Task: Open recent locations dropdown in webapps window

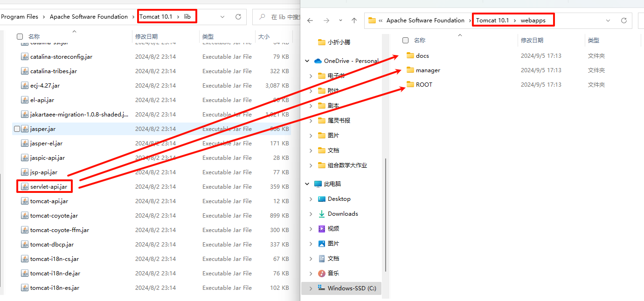Action: coord(340,21)
